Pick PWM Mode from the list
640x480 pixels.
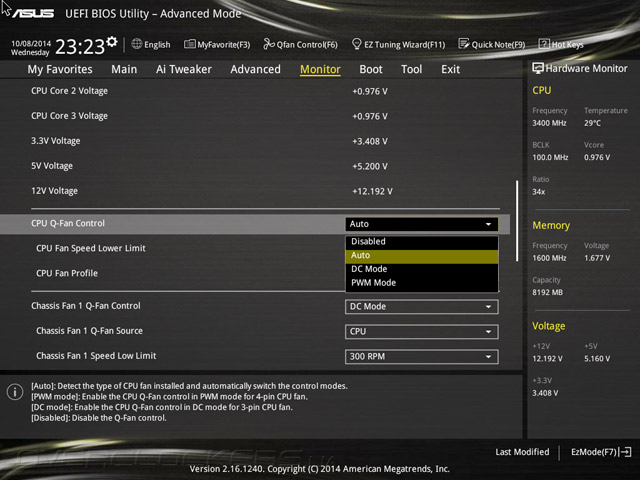422,282
